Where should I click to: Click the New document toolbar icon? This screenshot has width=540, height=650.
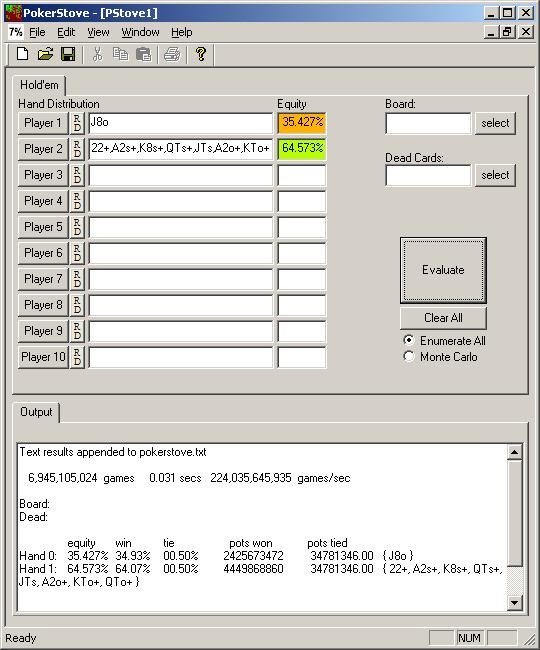point(22,54)
